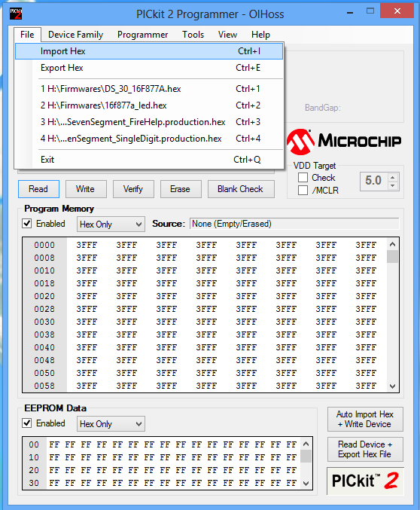Open the Tools menu
420x510 pixels.
coord(193,35)
